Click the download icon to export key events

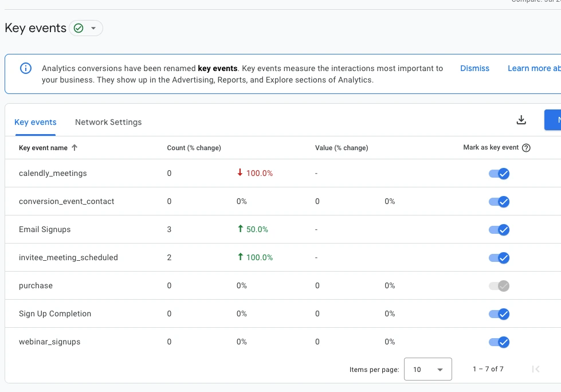click(x=521, y=120)
